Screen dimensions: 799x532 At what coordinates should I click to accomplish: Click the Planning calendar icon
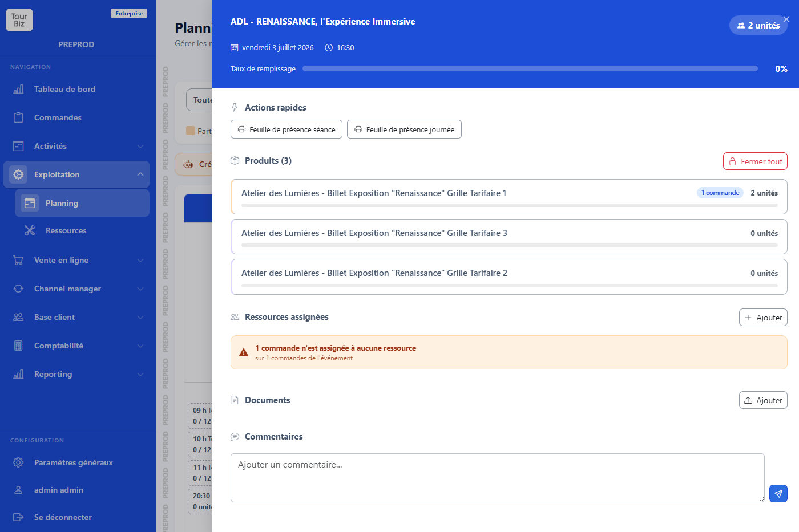point(30,203)
